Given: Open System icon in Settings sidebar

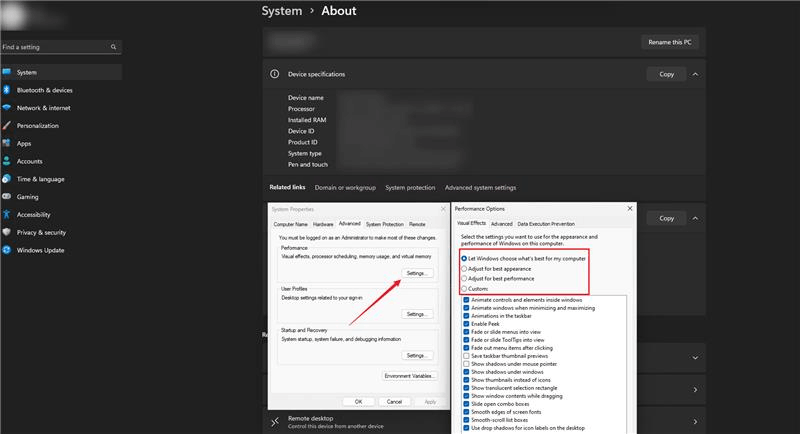Looking at the screenshot, I should (x=7, y=72).
